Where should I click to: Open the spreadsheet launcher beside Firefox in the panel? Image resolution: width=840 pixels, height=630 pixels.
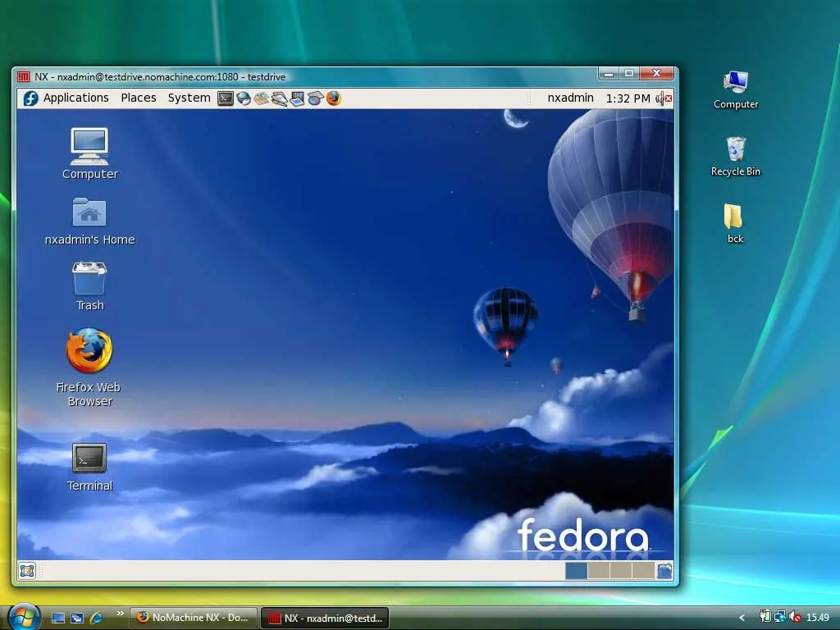tap(316, 98)
